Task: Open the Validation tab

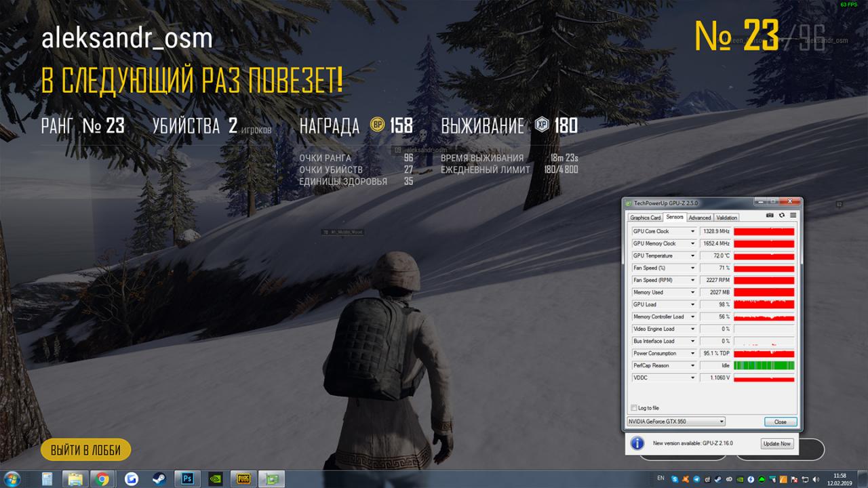Action: [x=726, y=218]
